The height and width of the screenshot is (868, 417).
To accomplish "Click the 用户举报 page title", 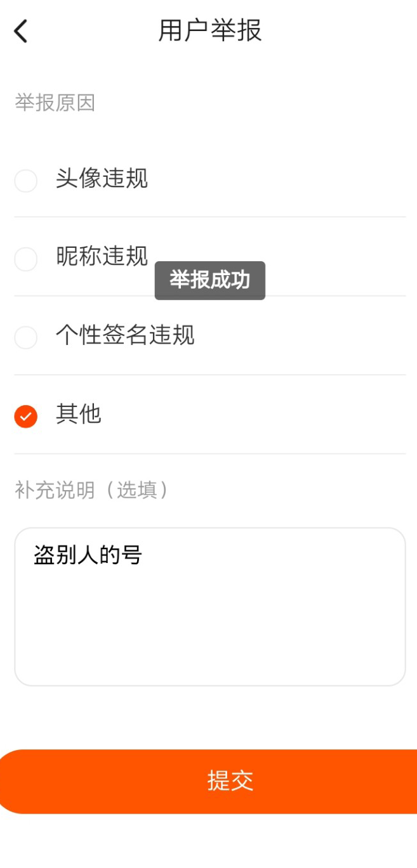I will (x=209, y=30).
